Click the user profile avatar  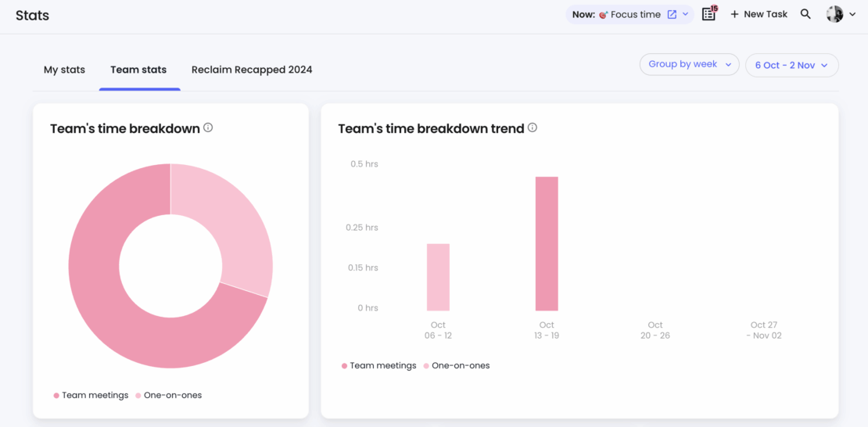pyautogui.click(x=834, y=14)
